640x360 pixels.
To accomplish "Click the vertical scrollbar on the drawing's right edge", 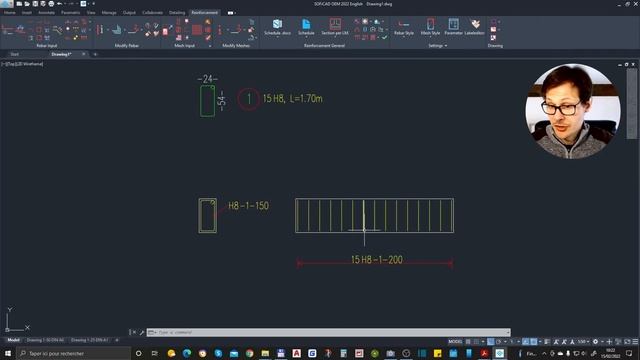I will [632, 104].
